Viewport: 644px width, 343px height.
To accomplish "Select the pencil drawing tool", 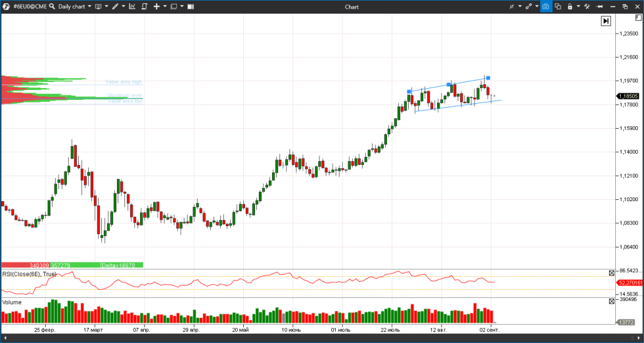I will pyautogui.click(x=114, y=7).
